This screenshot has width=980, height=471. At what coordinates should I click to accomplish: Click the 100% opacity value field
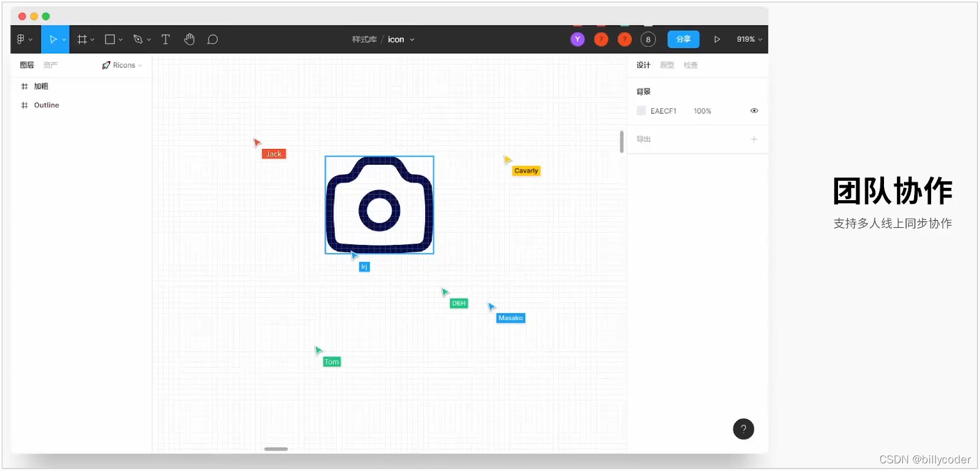(x=702, y=111)
